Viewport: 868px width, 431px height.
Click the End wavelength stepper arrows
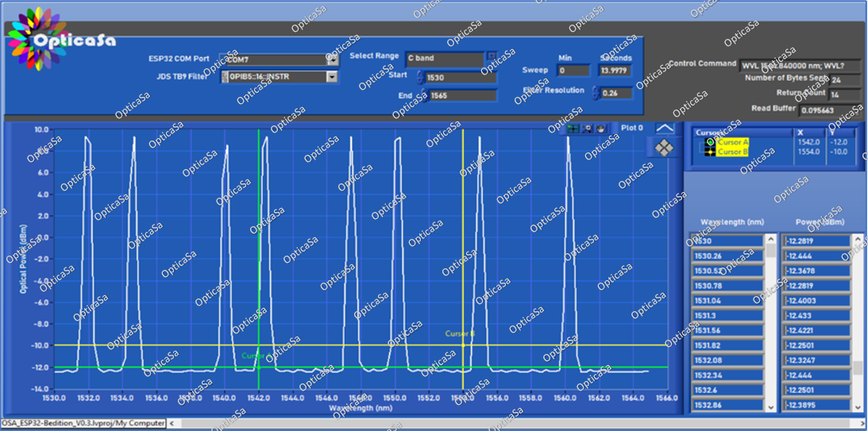[423, 95]
